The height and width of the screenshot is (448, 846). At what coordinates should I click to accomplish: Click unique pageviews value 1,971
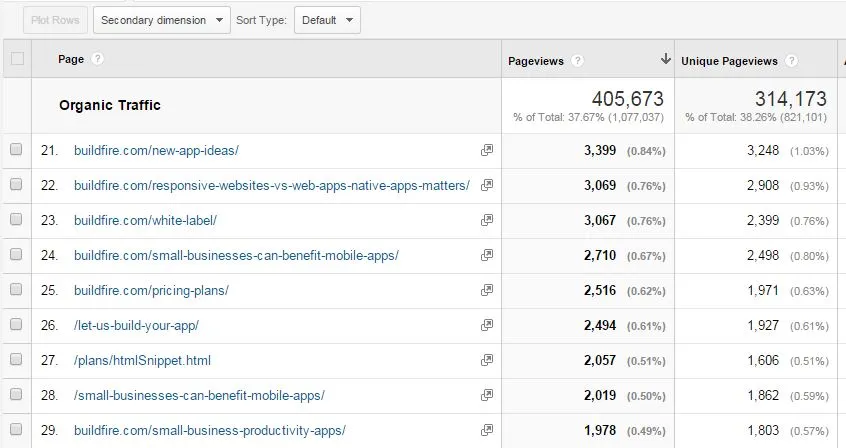(763, 290)
